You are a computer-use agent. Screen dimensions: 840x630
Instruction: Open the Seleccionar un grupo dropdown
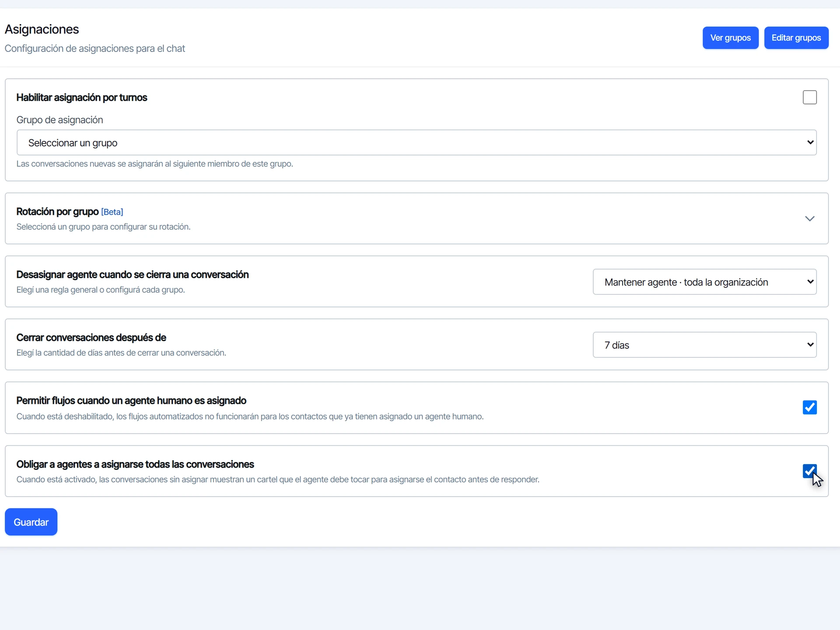(416, 143)
